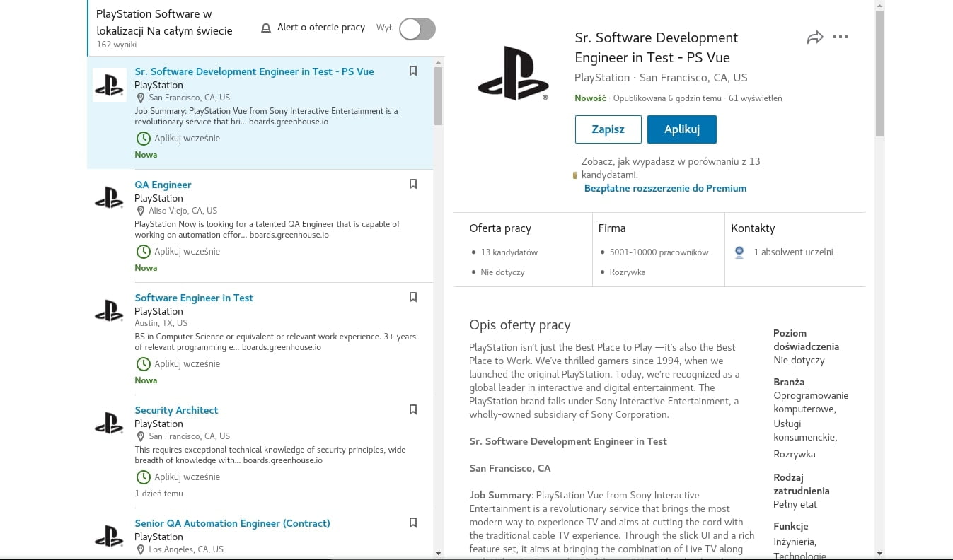The image size is (953, 560).
Task: Bookmark the QA Engineer listing
Action: tap(413, 184)
